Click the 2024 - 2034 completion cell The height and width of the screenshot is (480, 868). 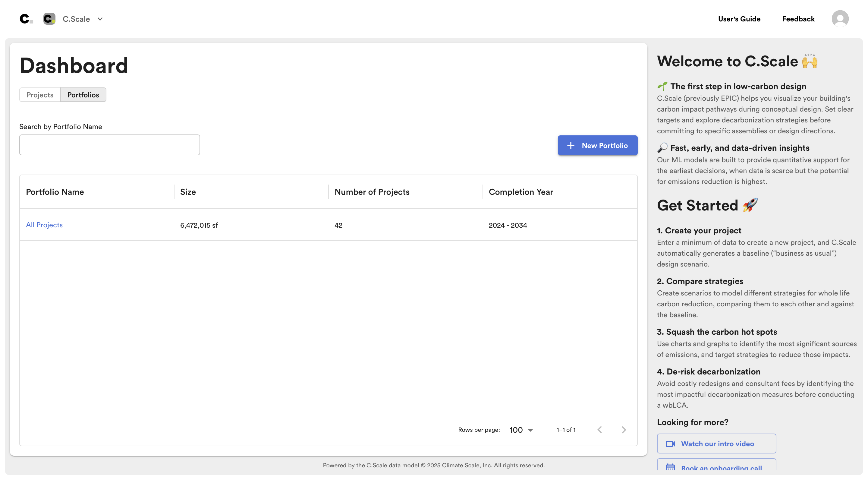pos(508,225)
